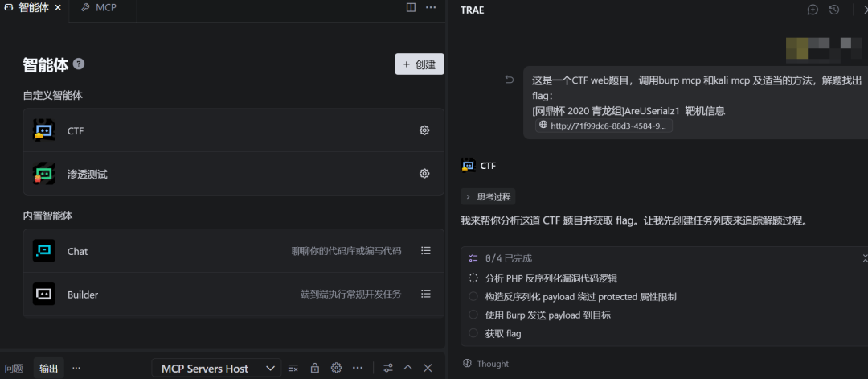
Task: Select the 获取 flag task
Action: (x=503, y=334)
